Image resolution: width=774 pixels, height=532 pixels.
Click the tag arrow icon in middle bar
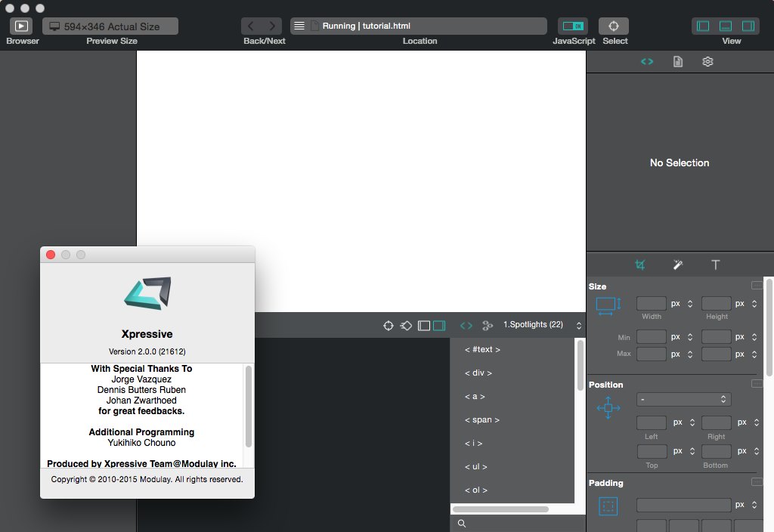click(406, 326)
